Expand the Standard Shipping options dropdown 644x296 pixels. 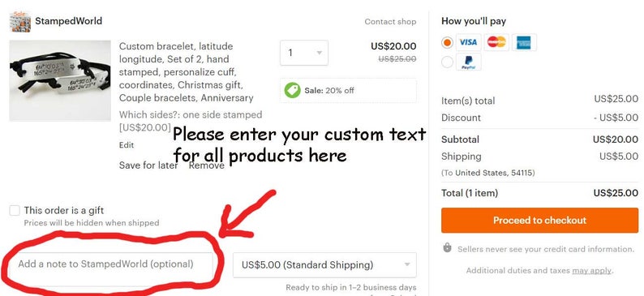[x=324, y=265]
